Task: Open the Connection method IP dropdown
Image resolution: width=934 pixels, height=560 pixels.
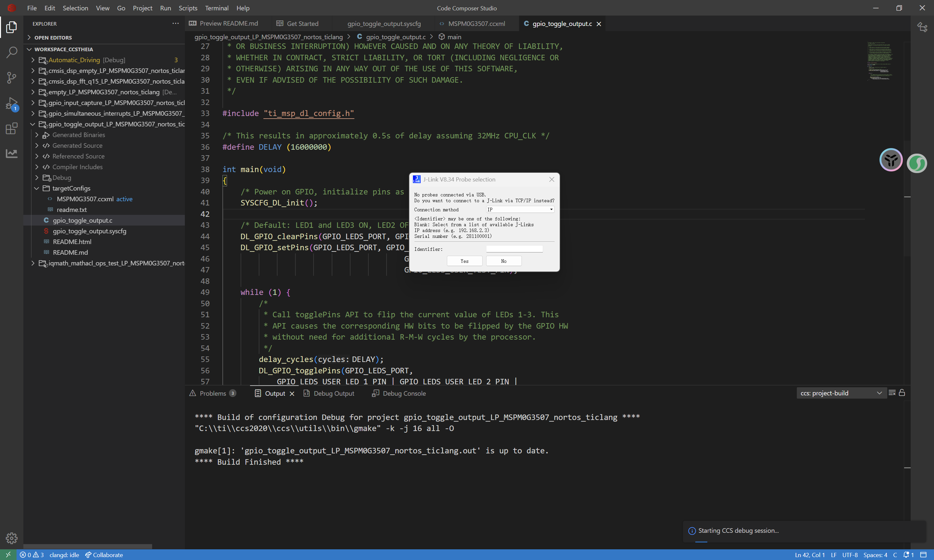Action: tap(520, 209)
